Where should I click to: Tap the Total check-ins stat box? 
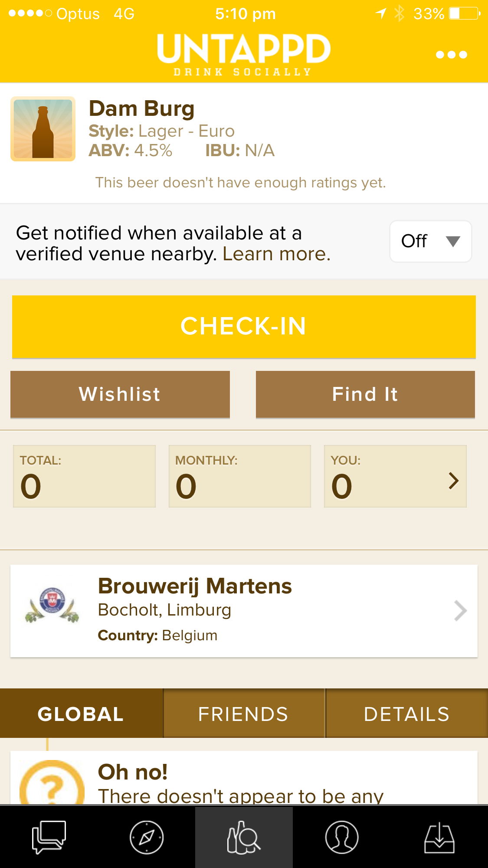84,476
